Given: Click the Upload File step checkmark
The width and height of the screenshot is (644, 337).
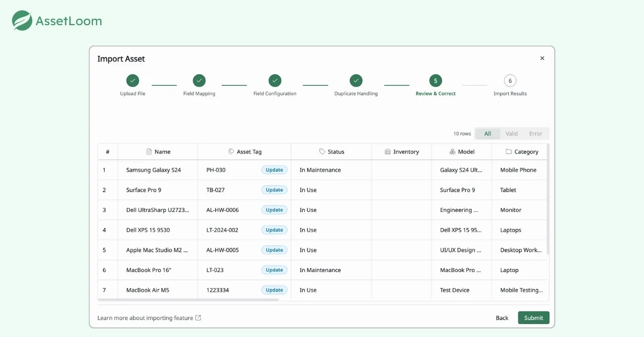Looking at the screenshot, I should [x=133, y=80].
